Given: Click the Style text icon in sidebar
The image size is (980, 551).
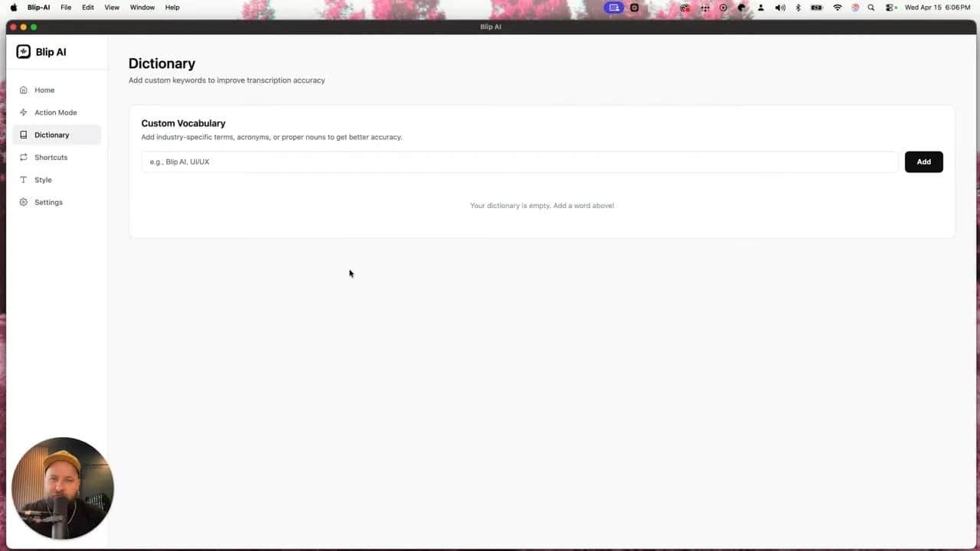Looking at the screenshot, I should pos(24,180).
